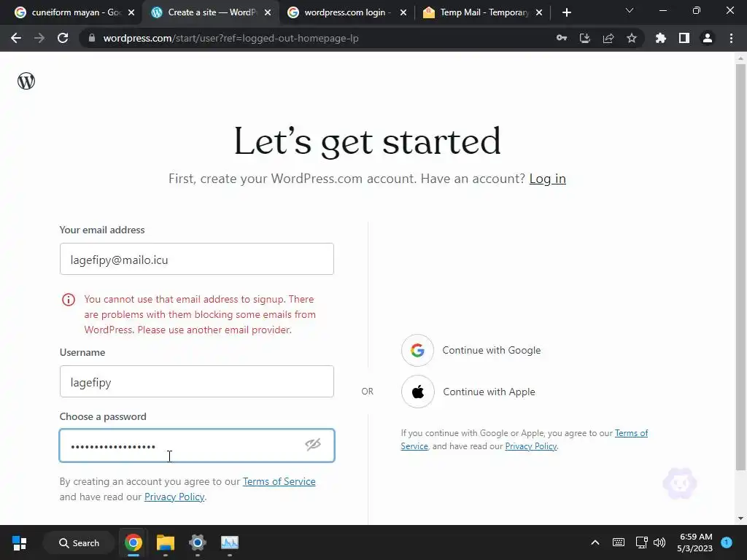This screenshot has height=560, width=747.
Task: Click the Log in link
Action: [x=547, y=179]
